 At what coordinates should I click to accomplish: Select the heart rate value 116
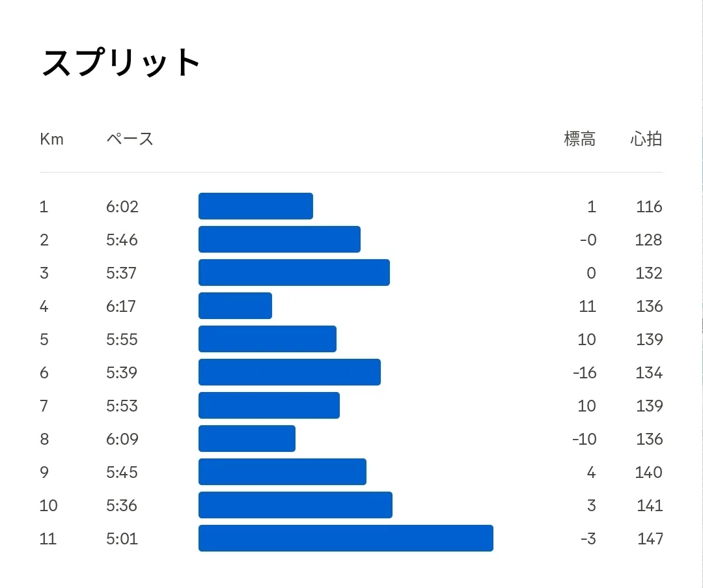pos(649,206)
